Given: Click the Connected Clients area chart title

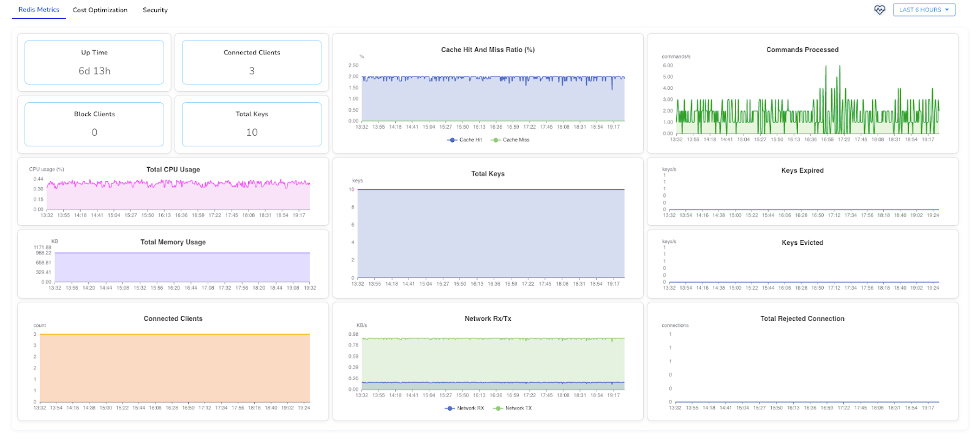Looking at the screenshot, I should pos(173,319).
